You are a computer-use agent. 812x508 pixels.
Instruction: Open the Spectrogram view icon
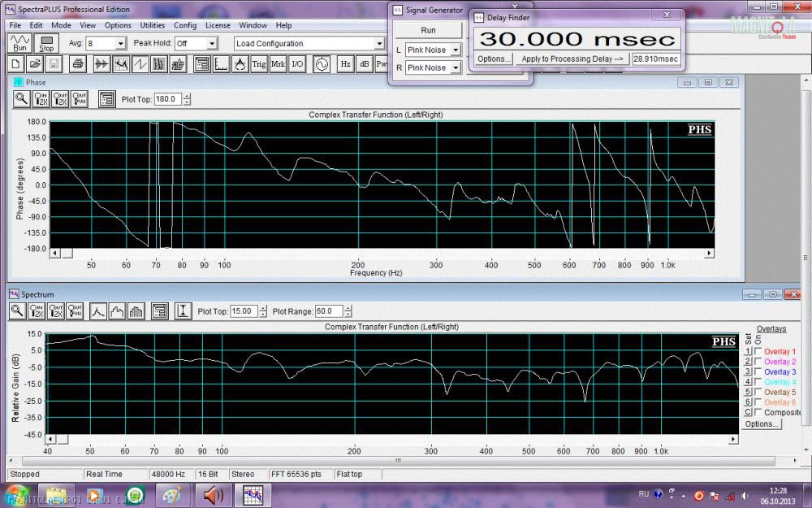click(159, 64)
